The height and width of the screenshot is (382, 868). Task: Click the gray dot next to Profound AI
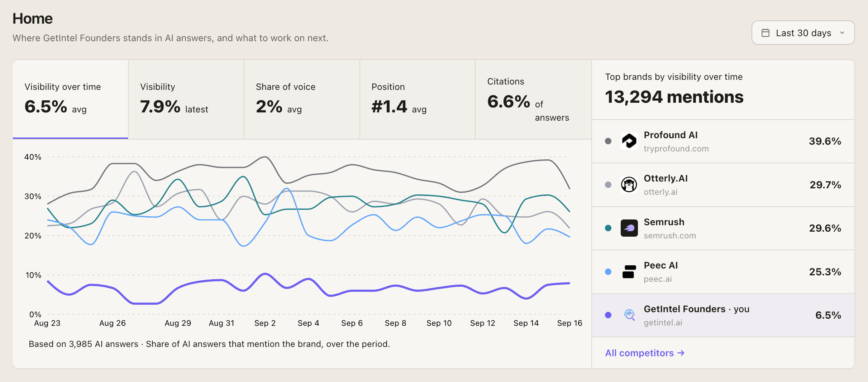point(608,141)
